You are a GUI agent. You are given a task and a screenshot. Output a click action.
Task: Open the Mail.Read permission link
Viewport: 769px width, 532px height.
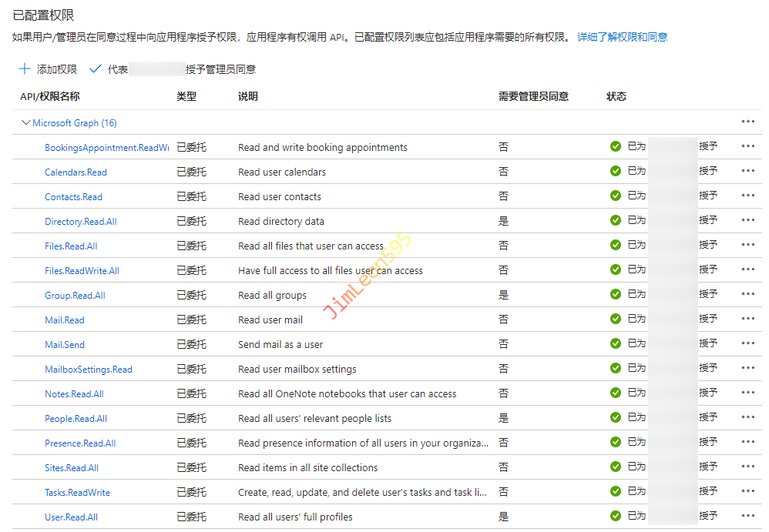pyautogui.click(x=65, y=320)
